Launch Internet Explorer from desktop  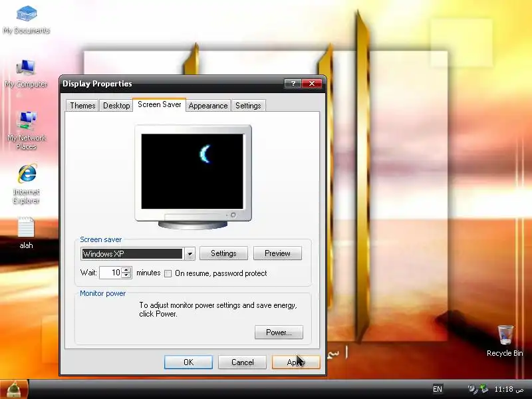tap(27, 184)
